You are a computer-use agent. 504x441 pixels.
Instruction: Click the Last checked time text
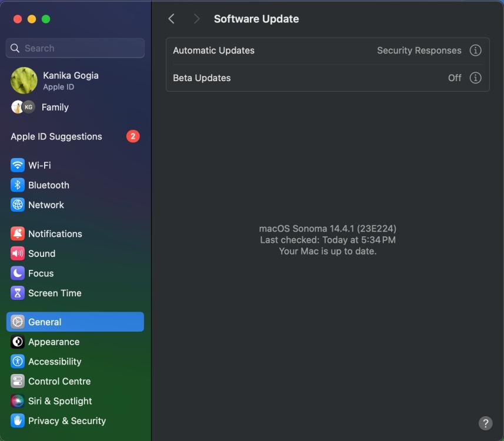328,240
